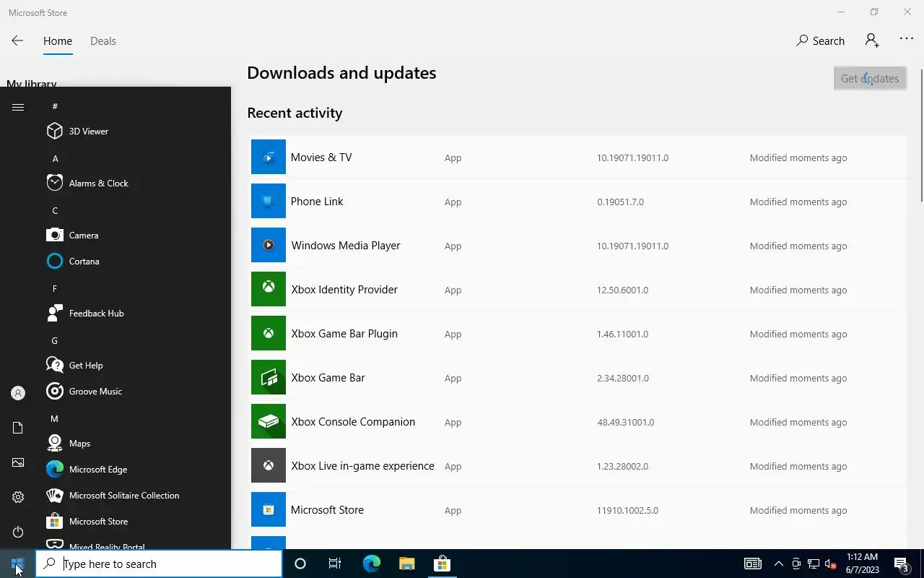The image size is (924, 578).
Task: Click Microsoft Store taskbar icon
Action: [x=442, y=564]
